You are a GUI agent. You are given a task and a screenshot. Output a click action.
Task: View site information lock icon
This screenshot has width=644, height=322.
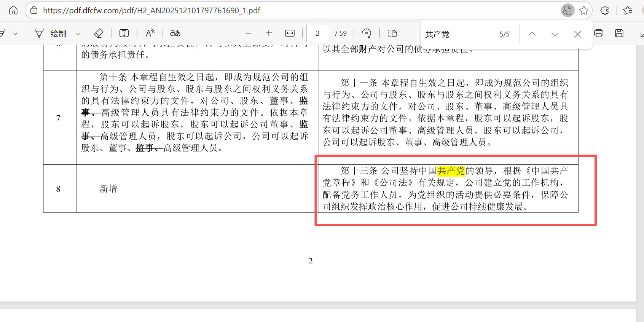34,10
